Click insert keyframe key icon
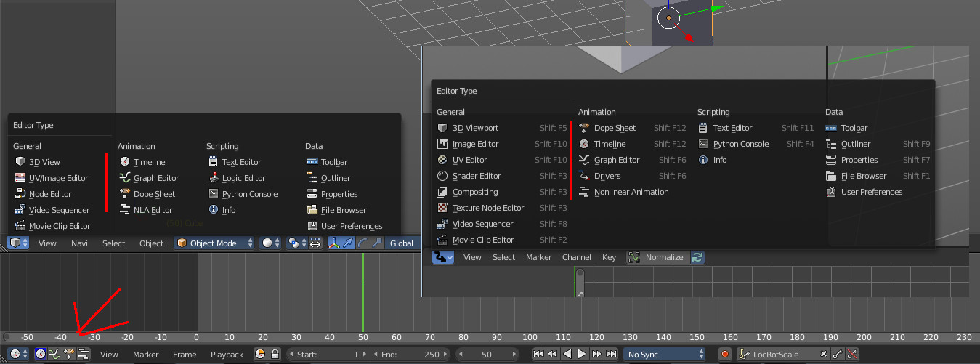This screenshot has width=980, height=364. [x=838, y=354]
